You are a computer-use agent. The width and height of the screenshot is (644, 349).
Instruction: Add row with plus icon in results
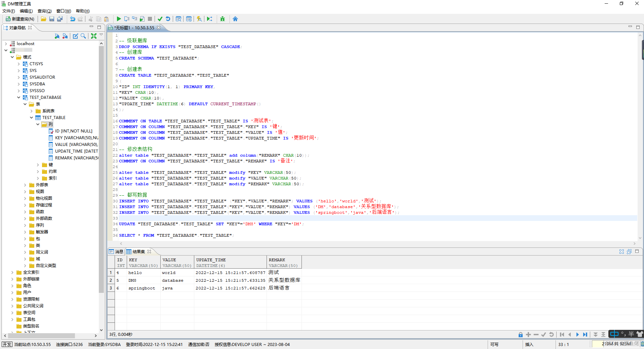(528, 335)
